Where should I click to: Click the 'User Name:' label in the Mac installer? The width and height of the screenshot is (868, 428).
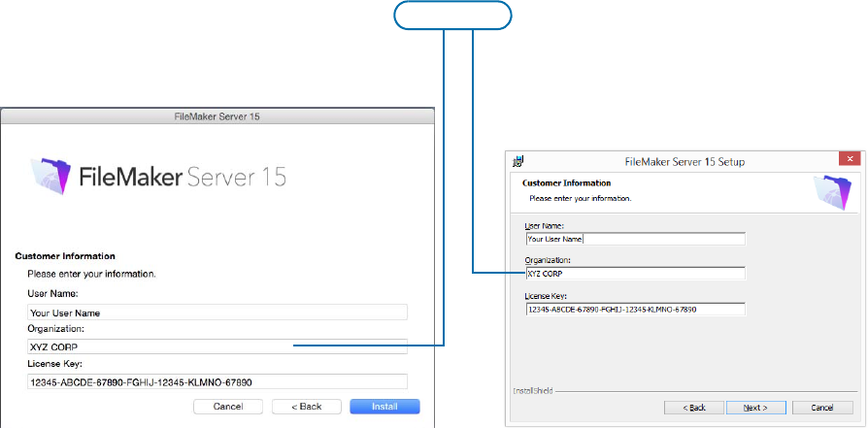click(x=53, y=293)
